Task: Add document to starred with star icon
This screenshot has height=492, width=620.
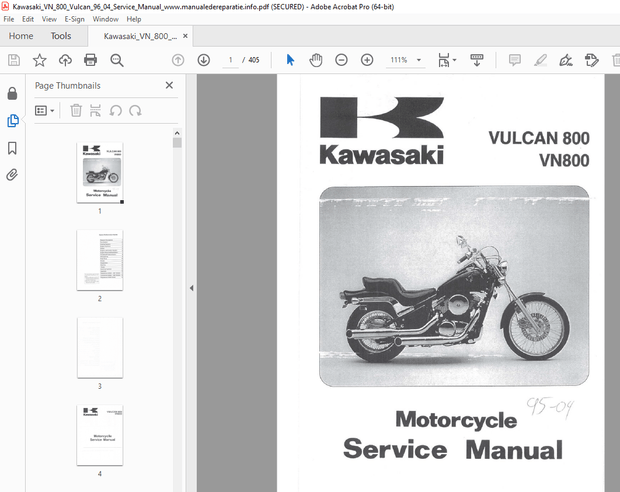Action: click(x=40, y=60)
